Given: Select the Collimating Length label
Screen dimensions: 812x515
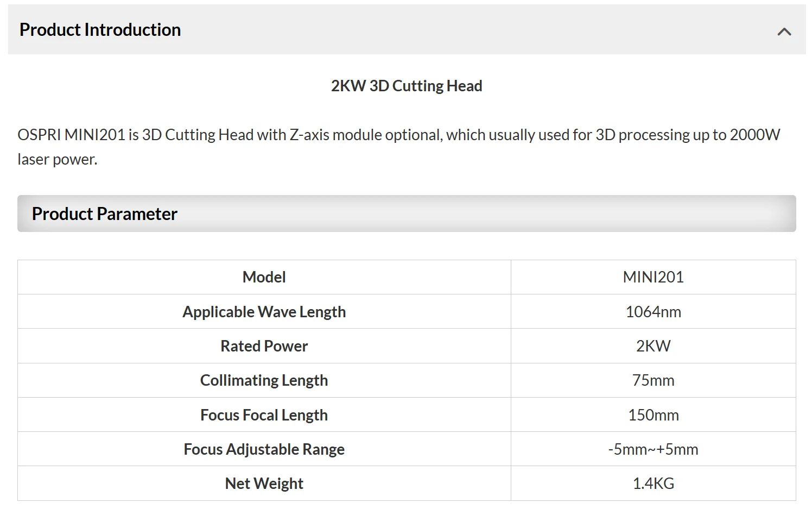Looking at the screenshot, I should tap(264, 380).
